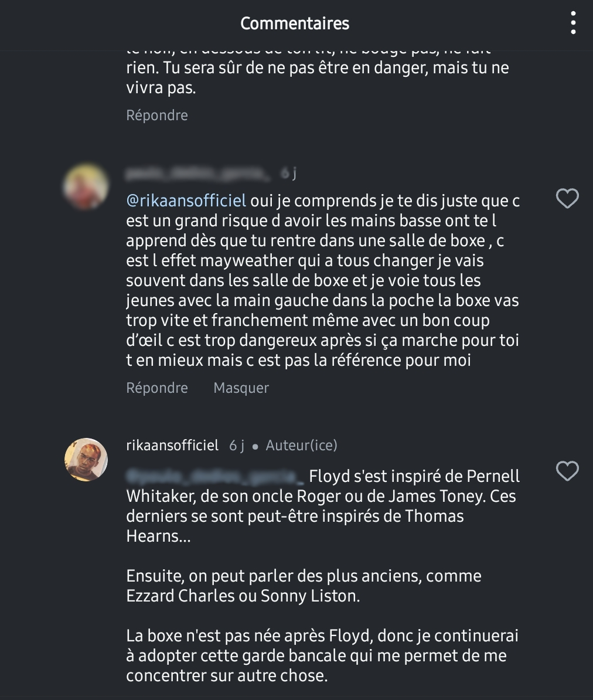Tap the heart on rikaansofficiel's Floyd comment
593x700 pixels.
pyautogui.click(x=567, y=471)
